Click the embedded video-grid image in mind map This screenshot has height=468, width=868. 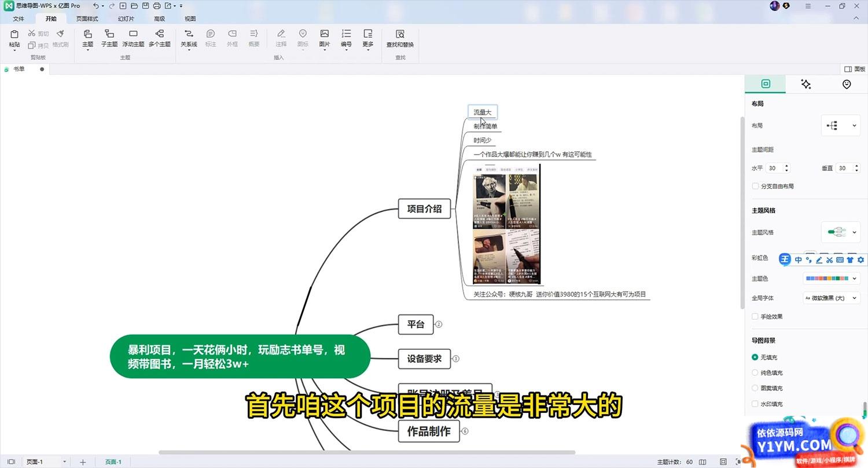tap(507, 224)
